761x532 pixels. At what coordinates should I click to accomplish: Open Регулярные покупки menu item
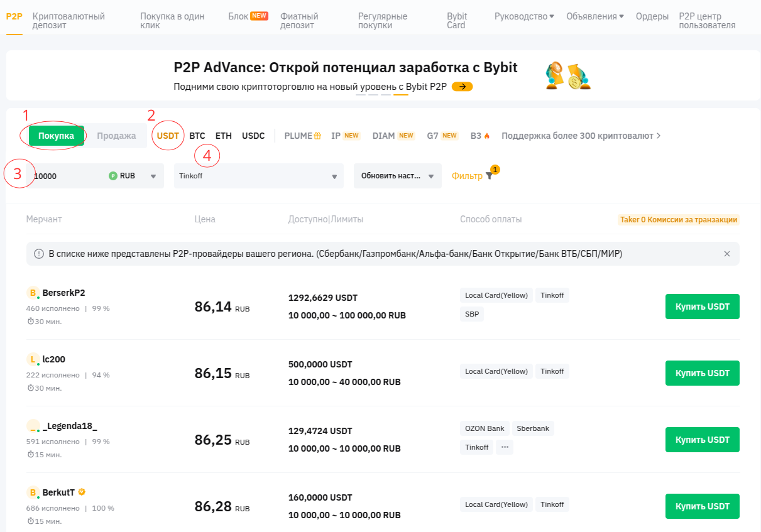[x=383, y=21]
